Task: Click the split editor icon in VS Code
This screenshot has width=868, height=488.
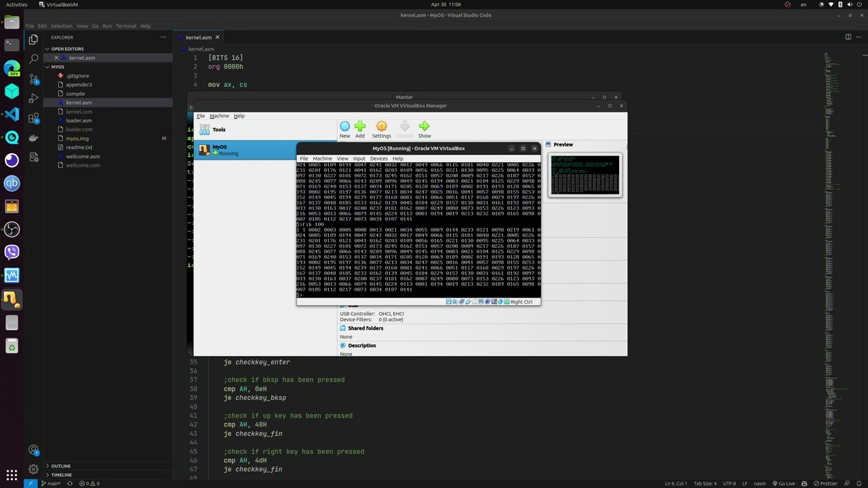Action: (x=848, y=37)
